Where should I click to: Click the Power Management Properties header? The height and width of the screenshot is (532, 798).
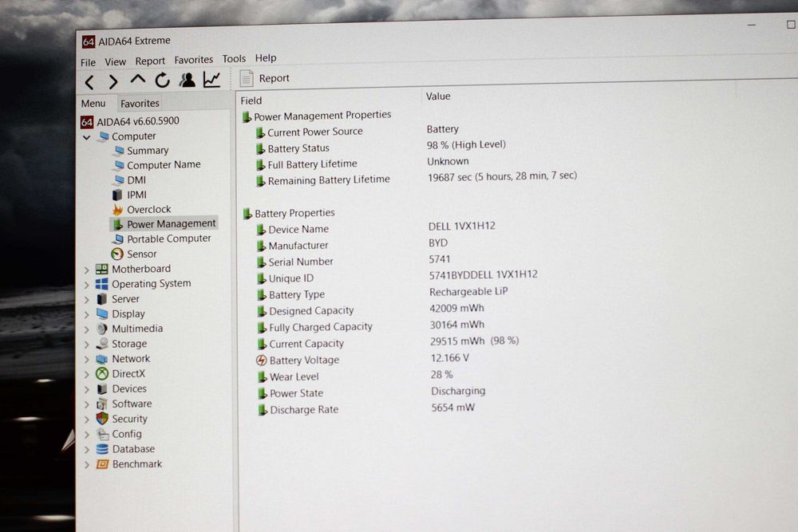pos(322,116)
